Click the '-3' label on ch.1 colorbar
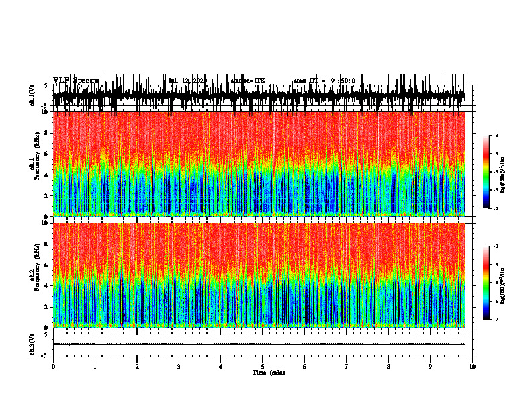This screenshot has height=411, width=532. [495, 136]
